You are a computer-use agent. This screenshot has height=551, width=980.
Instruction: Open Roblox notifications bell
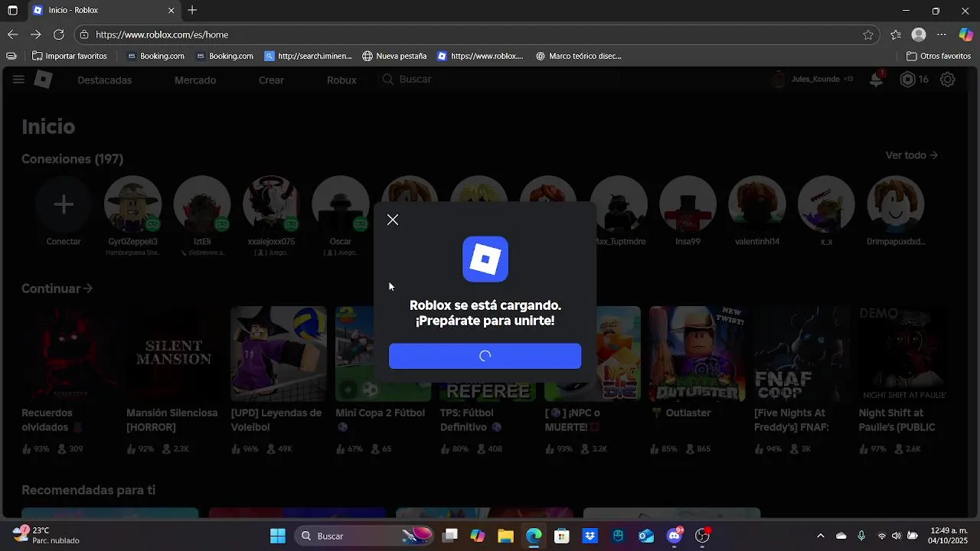tap(877, 80)
